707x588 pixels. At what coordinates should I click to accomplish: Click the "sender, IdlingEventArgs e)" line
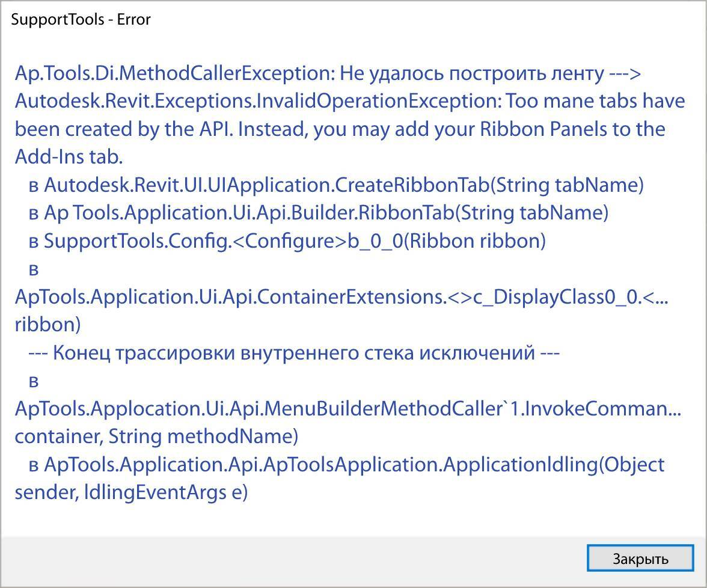point(131,492)
